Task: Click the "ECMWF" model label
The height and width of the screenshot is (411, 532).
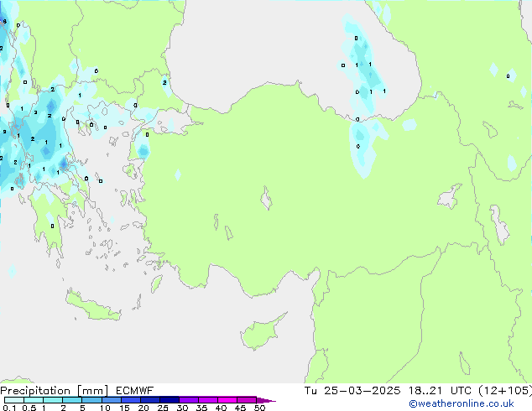Action: pos(134,391)
